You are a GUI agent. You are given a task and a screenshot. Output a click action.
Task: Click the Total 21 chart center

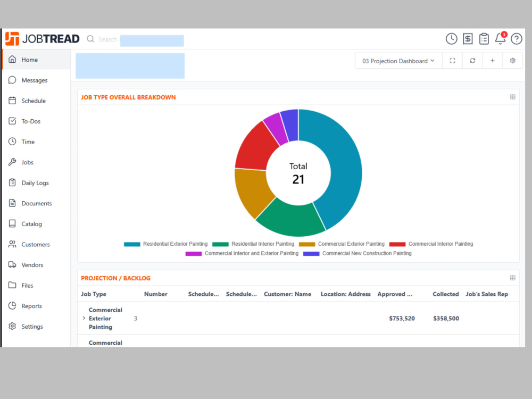click(x=298, y=173)
